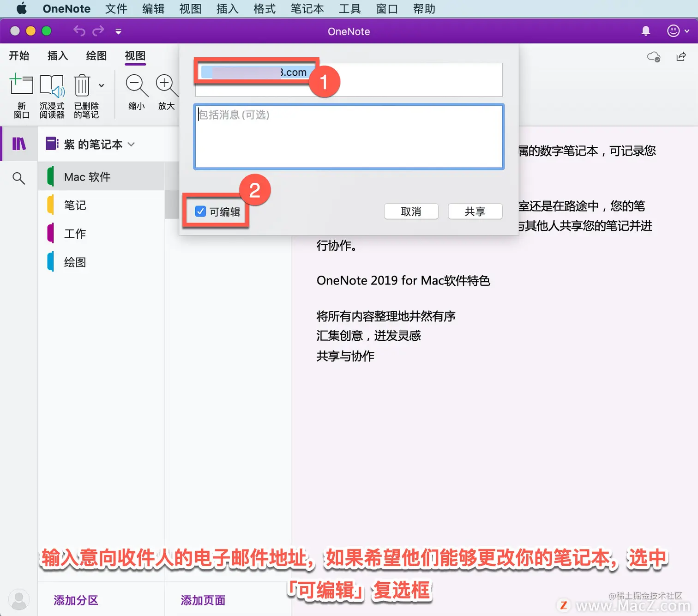
Task: Show the notebooks list icon
Action: click(19, 144)
